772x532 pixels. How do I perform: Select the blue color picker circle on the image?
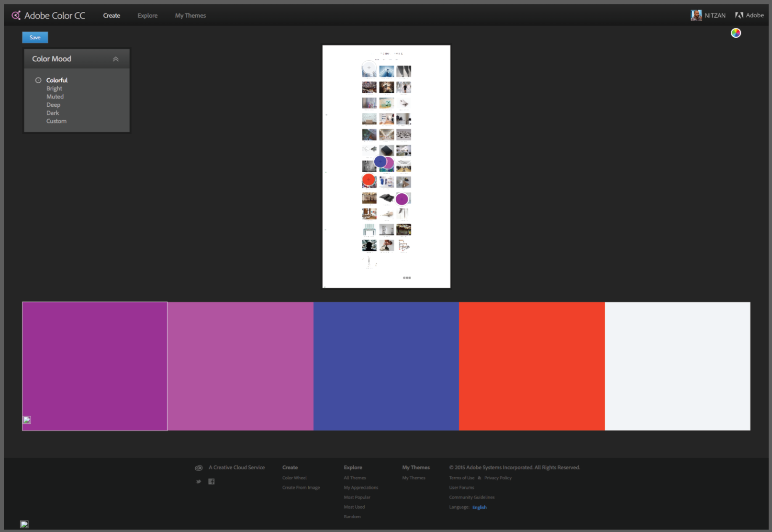(x=380, y=162)
